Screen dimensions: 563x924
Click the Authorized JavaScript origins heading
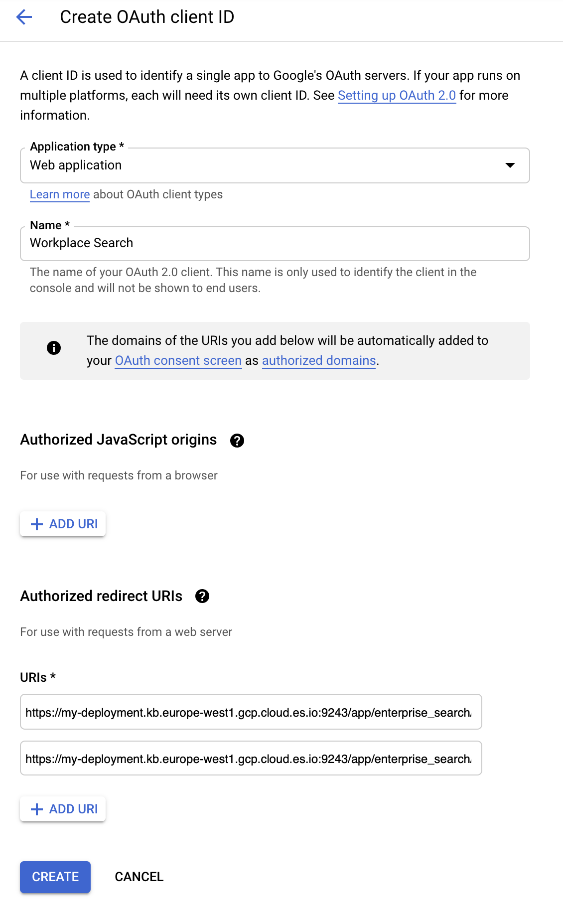[x=118, y=440]
